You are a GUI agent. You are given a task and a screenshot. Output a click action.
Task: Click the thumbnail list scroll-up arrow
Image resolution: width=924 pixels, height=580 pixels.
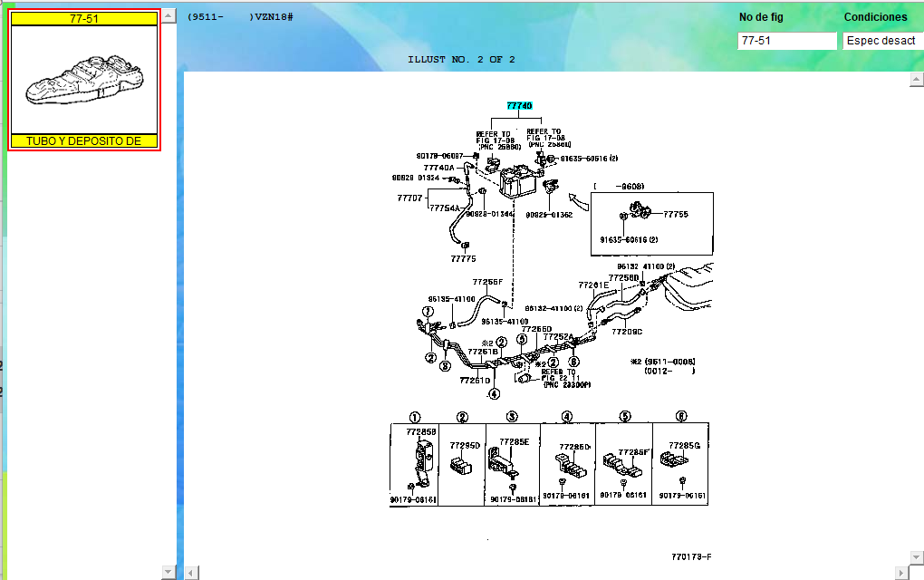(x=168, y=15)
